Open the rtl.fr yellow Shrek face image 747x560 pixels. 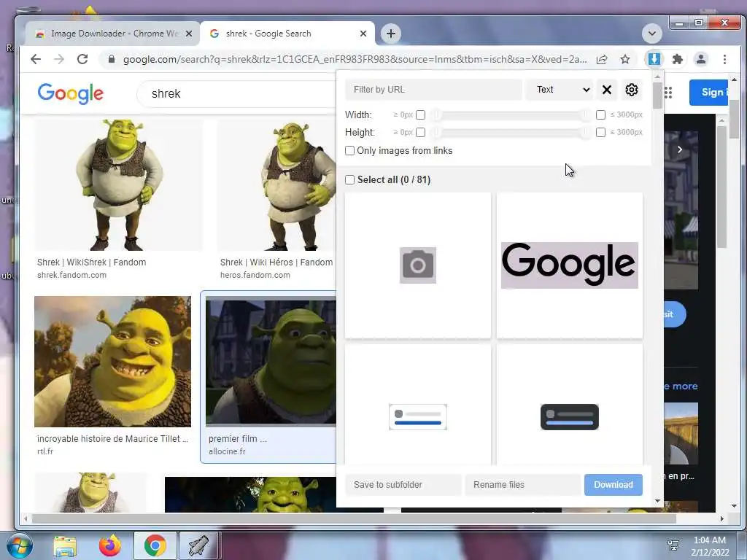[112, 362]
